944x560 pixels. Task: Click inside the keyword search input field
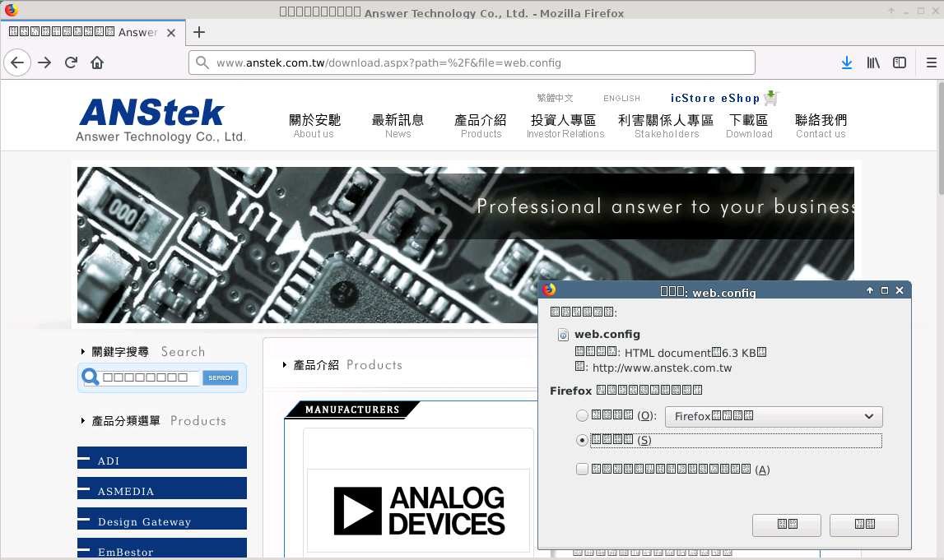149,377
